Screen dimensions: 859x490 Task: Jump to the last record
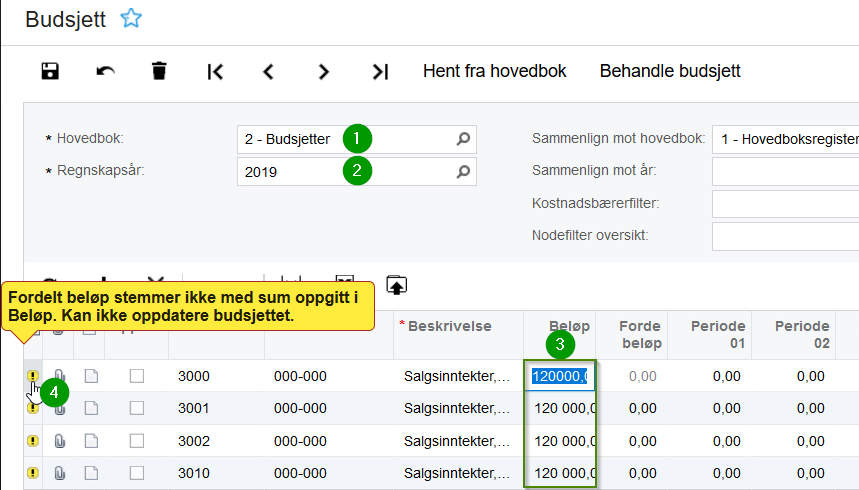[x=379, y=71]
